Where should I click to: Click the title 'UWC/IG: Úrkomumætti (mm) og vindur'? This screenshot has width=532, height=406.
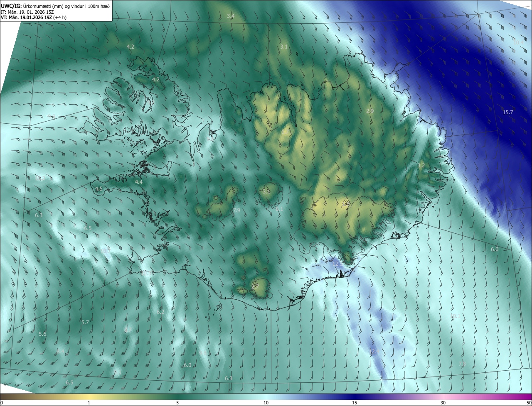tap(55, 5)
